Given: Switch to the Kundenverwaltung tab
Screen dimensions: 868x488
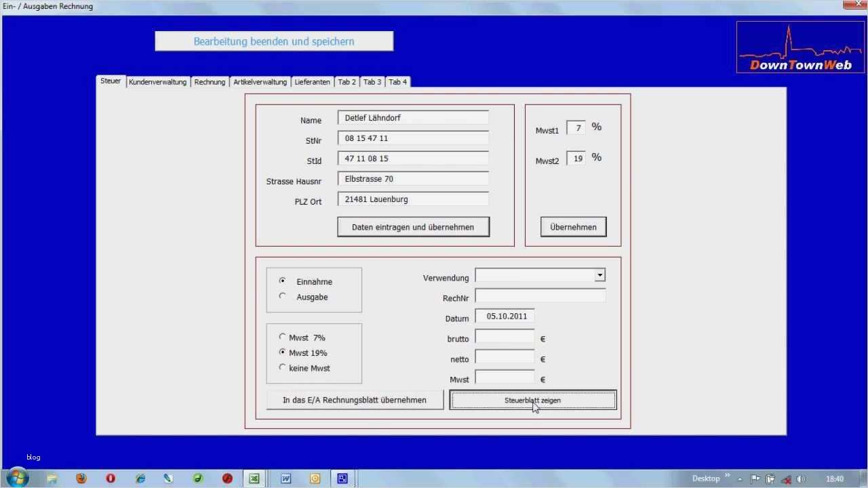Looking at the screenshot, I should tap(157, 81).
